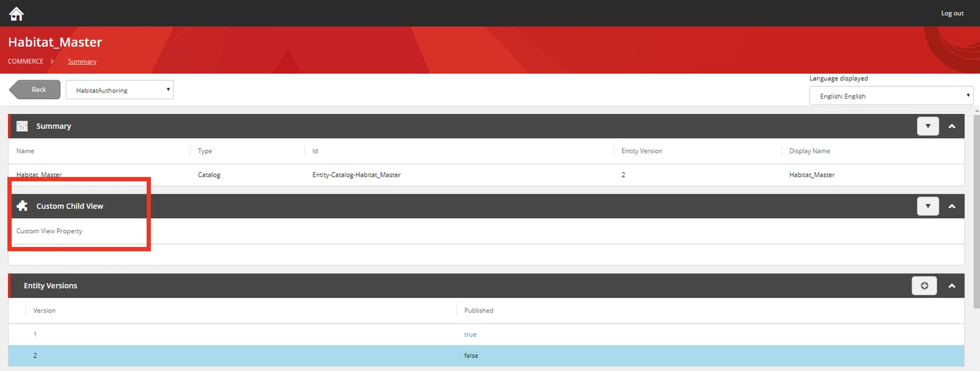Click the Back button

pos(35,90)
